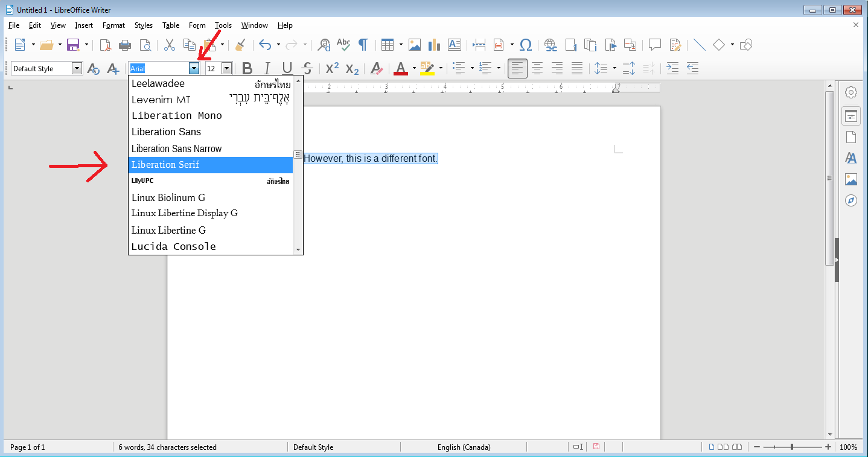Toggle Italic formatting
The image size is (868, 457).
click(x=267, y=68)
